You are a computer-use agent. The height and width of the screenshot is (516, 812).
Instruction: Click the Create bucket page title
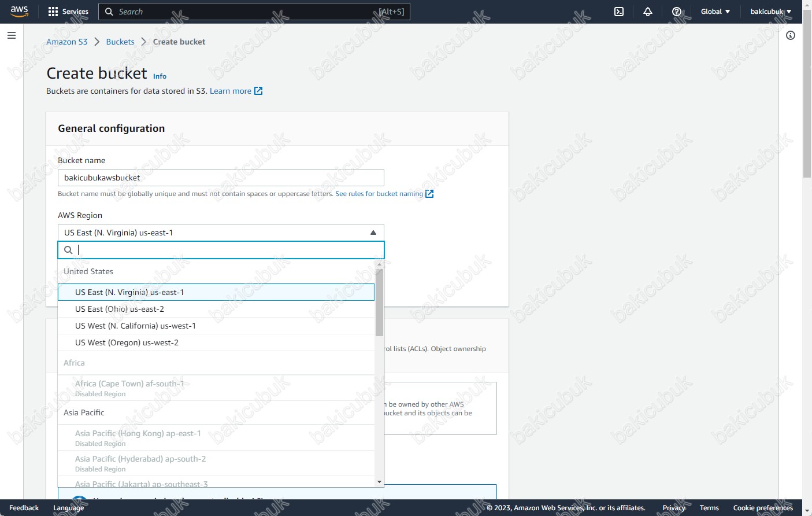coord(97,73)
